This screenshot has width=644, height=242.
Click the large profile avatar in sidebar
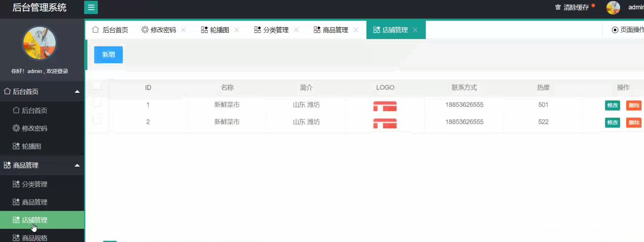39,43
